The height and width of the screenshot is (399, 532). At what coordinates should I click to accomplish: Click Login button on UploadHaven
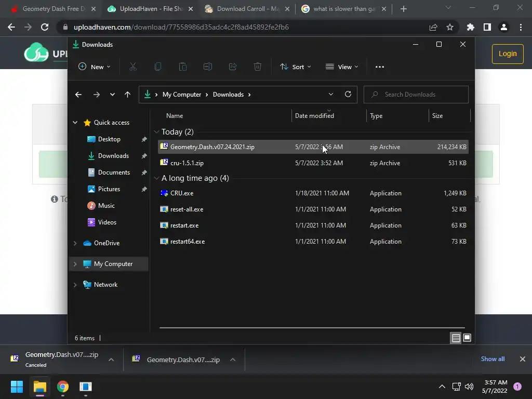[508, 54]
